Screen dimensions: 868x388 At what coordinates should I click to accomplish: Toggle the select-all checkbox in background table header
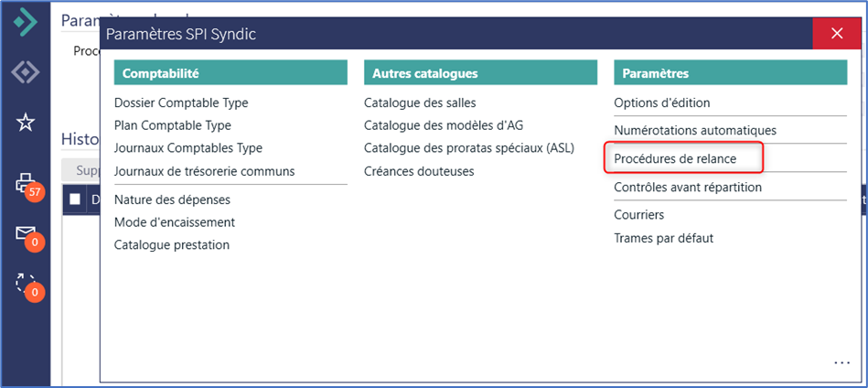tap(75, 199)
